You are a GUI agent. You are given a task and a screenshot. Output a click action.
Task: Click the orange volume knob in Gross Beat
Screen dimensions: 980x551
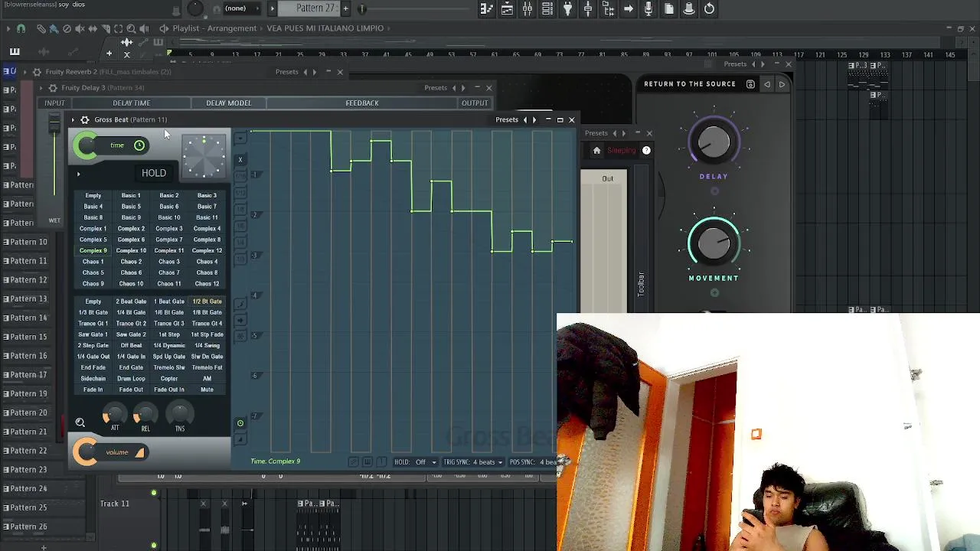click(86, 452)
